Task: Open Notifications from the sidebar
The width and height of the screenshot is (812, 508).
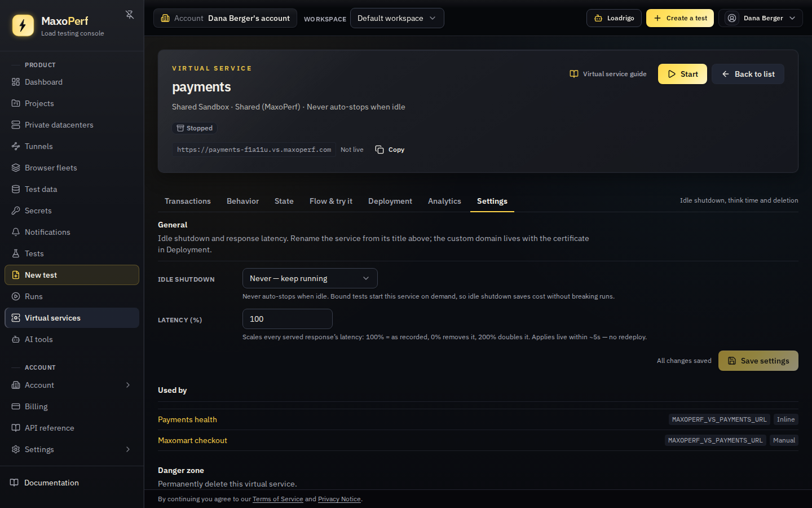Action: click(72, 232)
